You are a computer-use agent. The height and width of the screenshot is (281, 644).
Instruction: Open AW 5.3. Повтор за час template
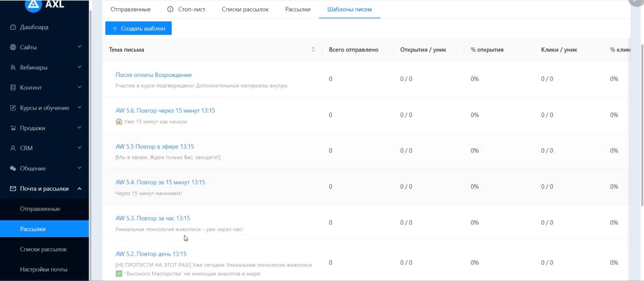[153, 218]
